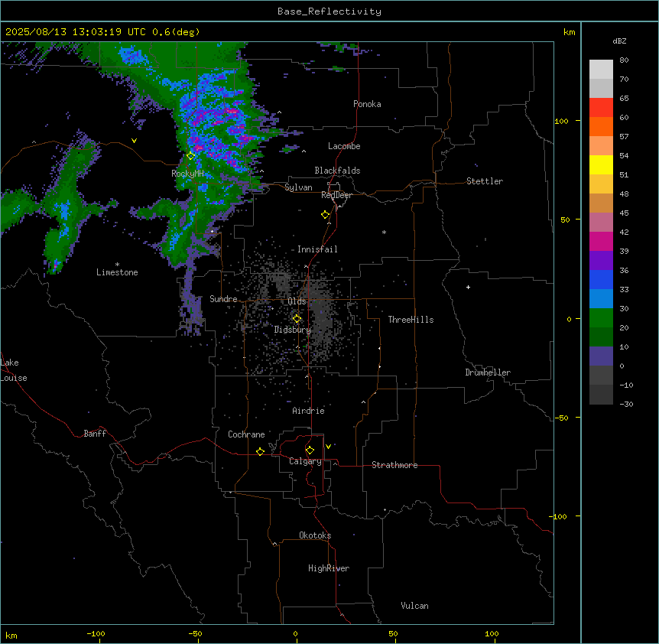Pick the light grey 70-80 dBZ legend swatch
The height and width of the screenshot is (644, 659).
pyautogui.click(x=601, y=70)
